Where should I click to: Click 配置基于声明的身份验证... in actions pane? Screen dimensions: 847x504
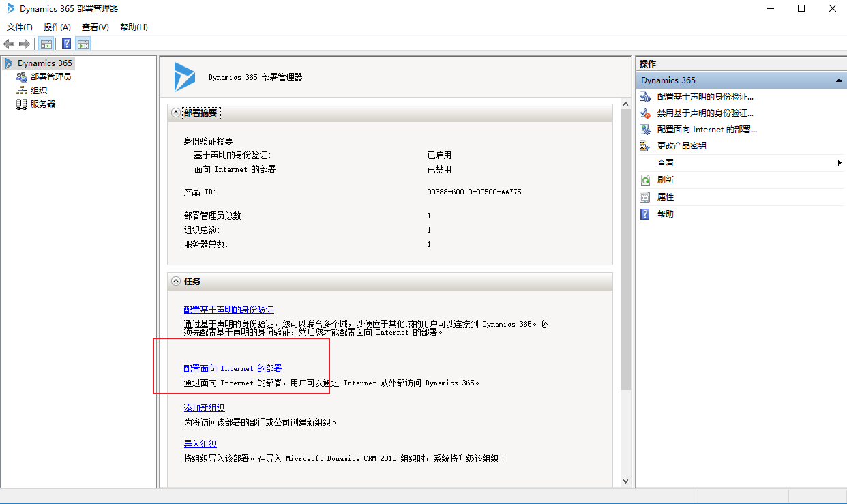coord(705,97)
